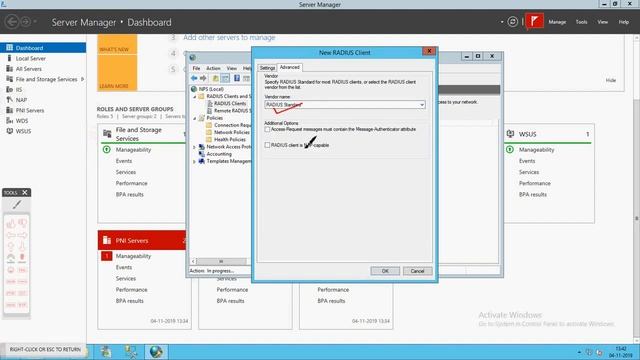The height and width of the screenshot is (360, 640).
Task: Open the second pinned taskbar app
Action: coord(131,351)
